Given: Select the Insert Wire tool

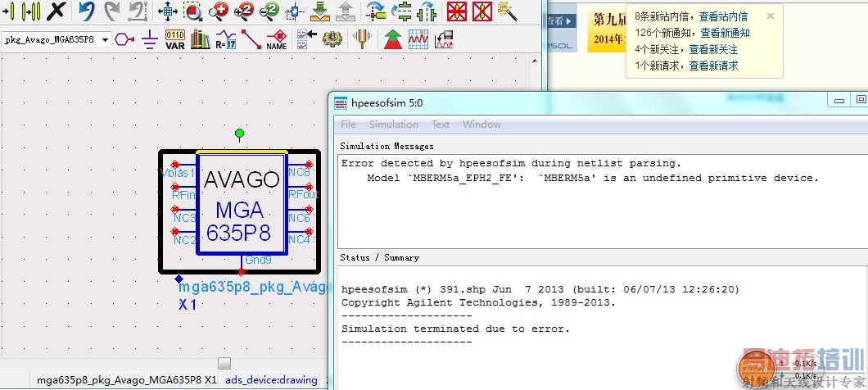Looking at the screenshot, I should click(251, 39).
